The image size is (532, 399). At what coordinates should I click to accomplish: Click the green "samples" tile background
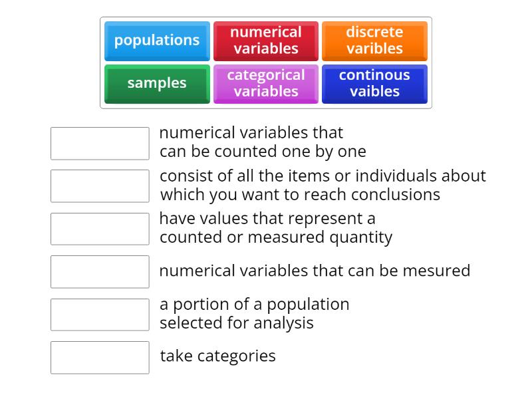(157, 83)
